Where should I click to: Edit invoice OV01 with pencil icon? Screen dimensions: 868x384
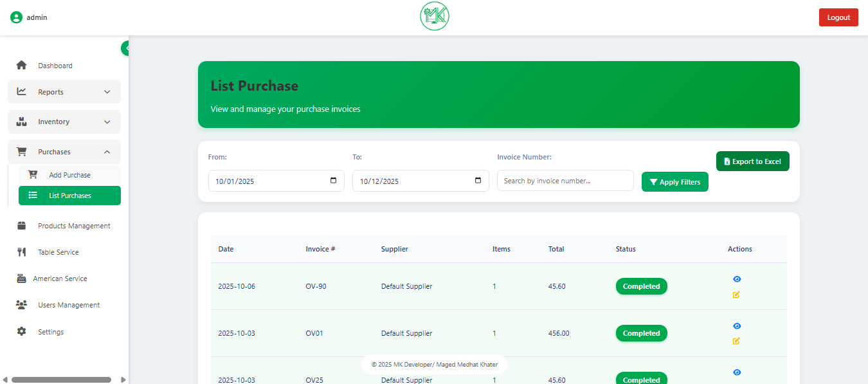(736, 341)
